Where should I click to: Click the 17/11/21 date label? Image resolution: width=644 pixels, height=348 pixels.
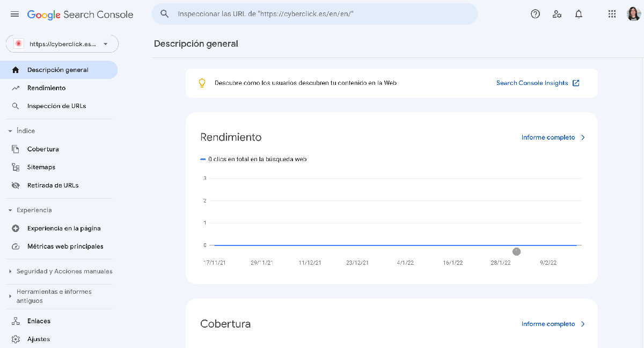point(214,263)
